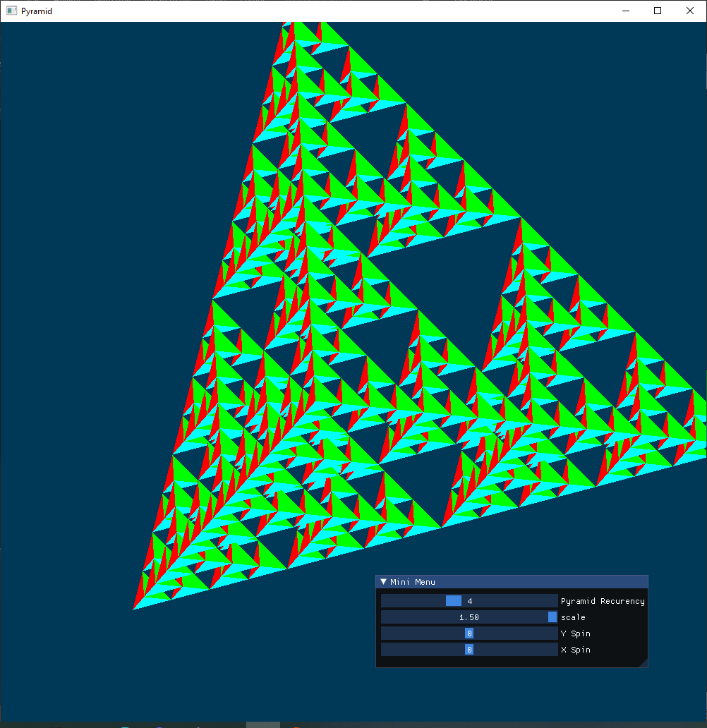Viewport: 707px width, 728px height.
Task: Click the 'Pyramid Recurency' label text
Action: click(x=603, y=600)
